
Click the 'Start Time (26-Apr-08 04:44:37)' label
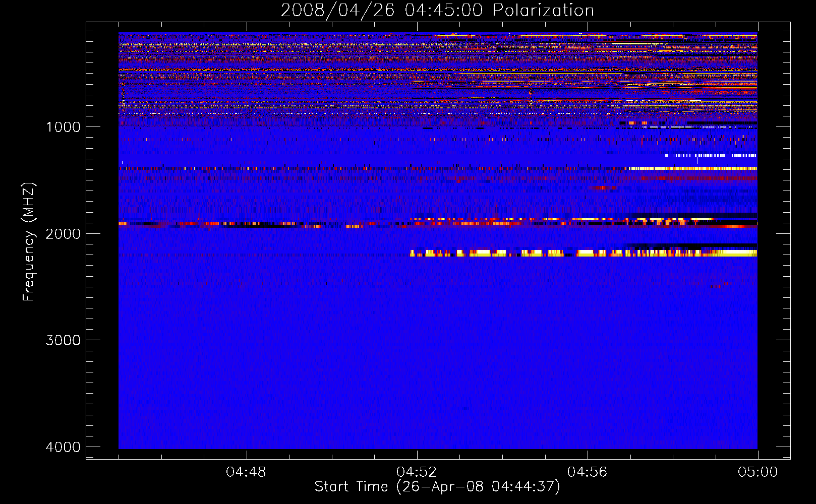[x=437, y=487]
